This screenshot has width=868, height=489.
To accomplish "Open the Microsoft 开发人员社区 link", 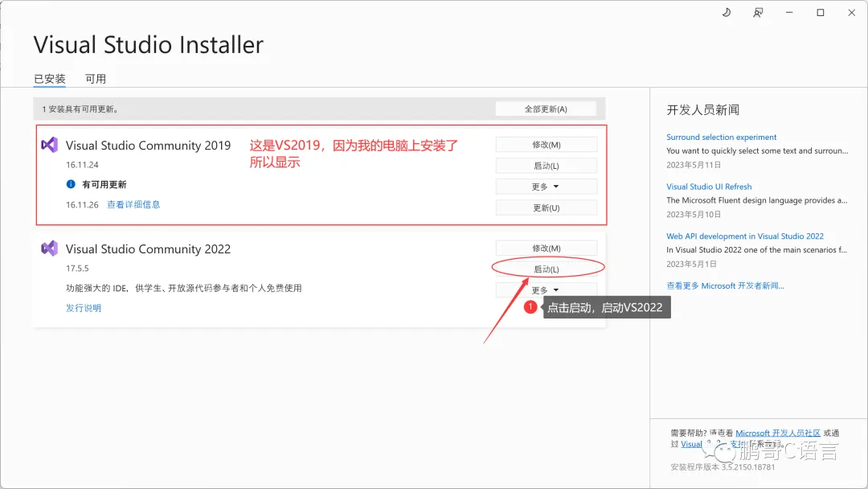I will pyautogui.click(x=778, y=433).
